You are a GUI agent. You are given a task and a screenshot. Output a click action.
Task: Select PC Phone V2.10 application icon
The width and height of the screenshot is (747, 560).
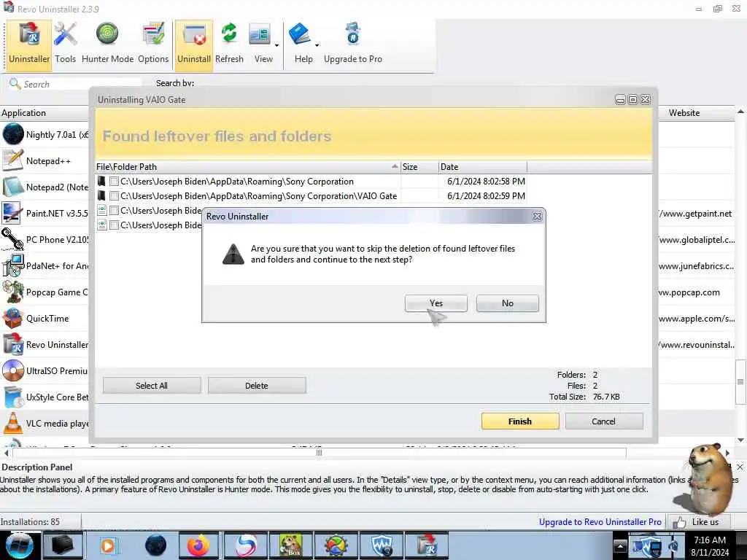(13, 239)
